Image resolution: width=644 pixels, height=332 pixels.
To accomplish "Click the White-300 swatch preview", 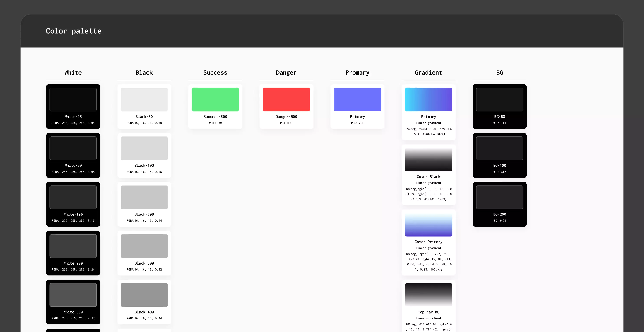I will pyautogui.click(x=73, y=295).
